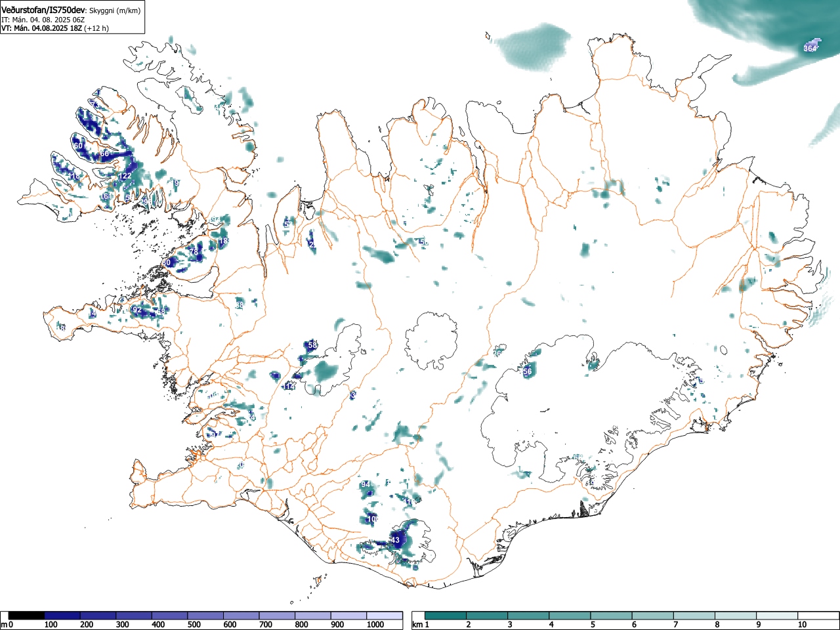Select the VT: Mán. 04.08.2025 18Z line
Image resolution: width=840 pixels, height=630 pixels.
[41, 28]
